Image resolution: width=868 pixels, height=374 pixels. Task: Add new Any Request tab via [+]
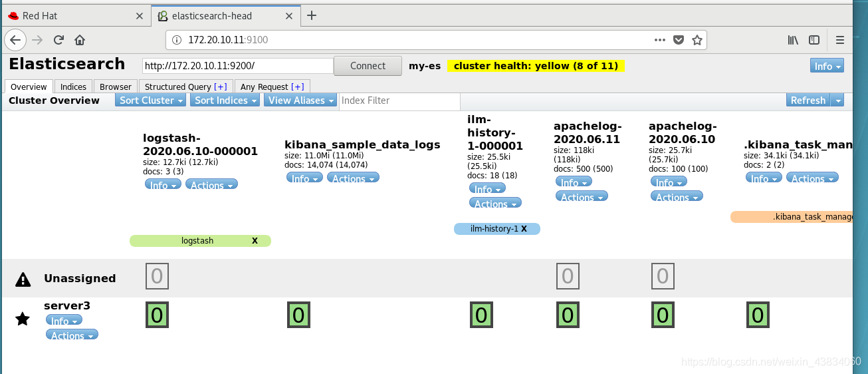tap(298, 87)
